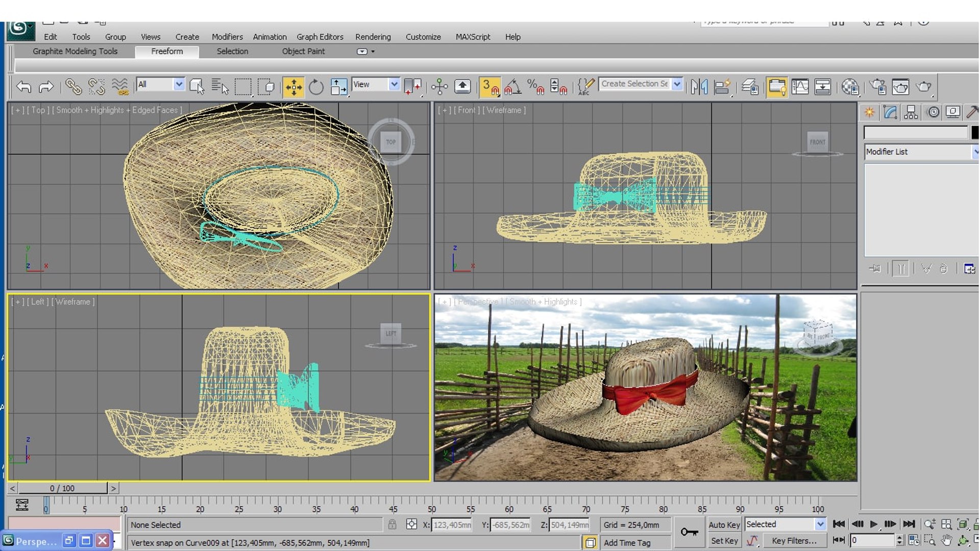Image resolution: width=980 pixels, height=551 pixels.
Task: Click the time slider 0 / 100 handle
Action: point(62,488)
